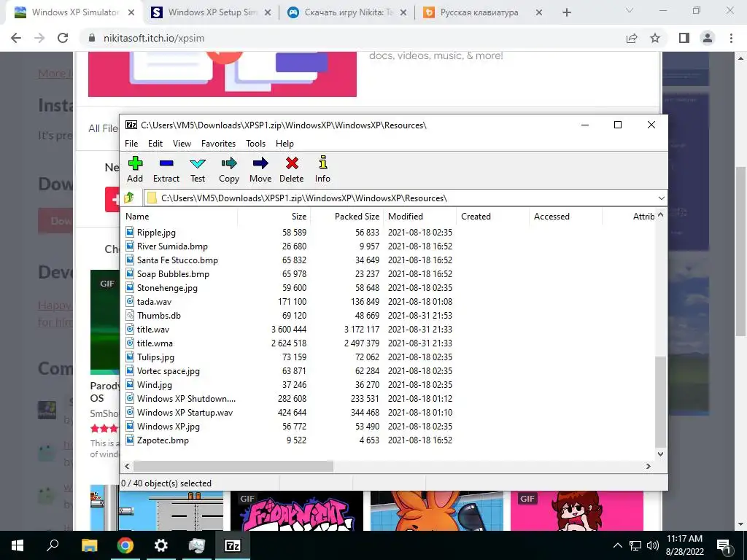747x560 pixels.
Task: Choose the Move toolbar icon
Action: pos(260,163)
